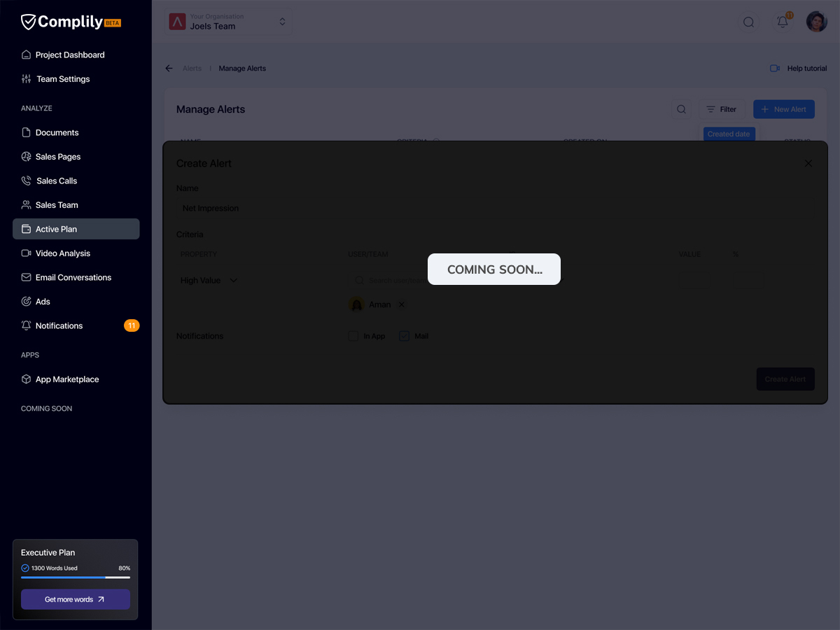The image size is (840, 630).
Task: Click the 80% usage value
Action: point(124,568)
